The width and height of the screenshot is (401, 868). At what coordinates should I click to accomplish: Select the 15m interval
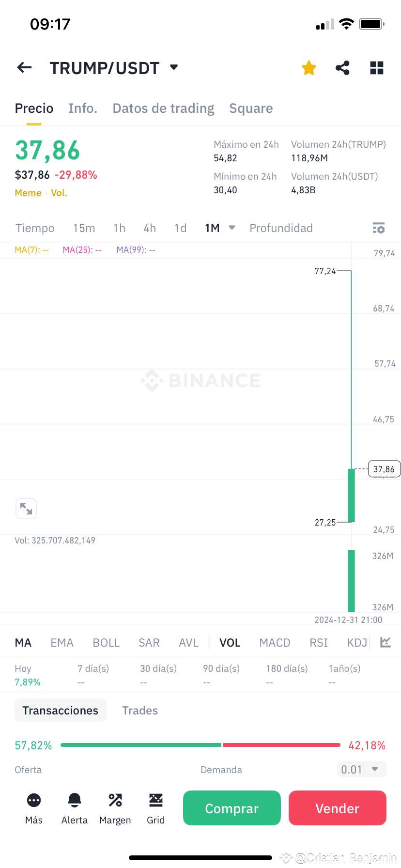pyautogui.click(x=84, y=228)
